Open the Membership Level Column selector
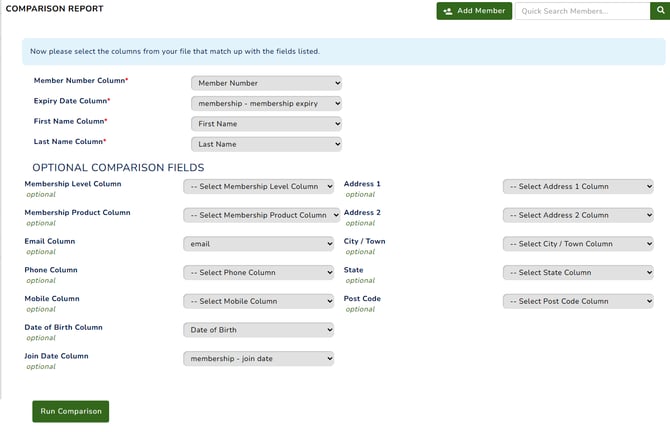 point(258,186)
